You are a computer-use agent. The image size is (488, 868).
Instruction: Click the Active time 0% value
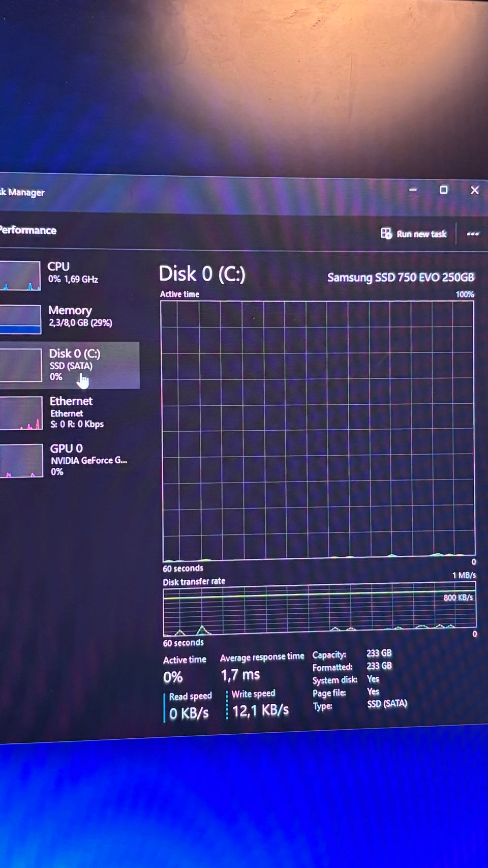pos(173,677)
